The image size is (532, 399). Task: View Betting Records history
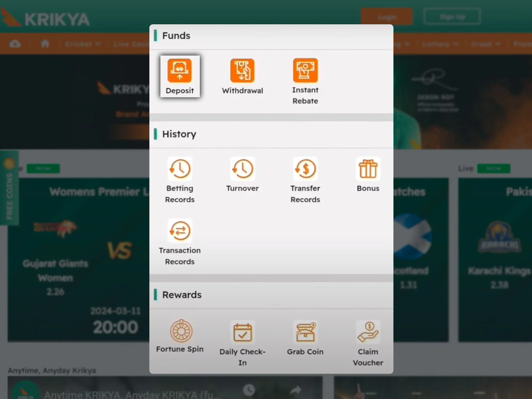(x=180, y=180)
